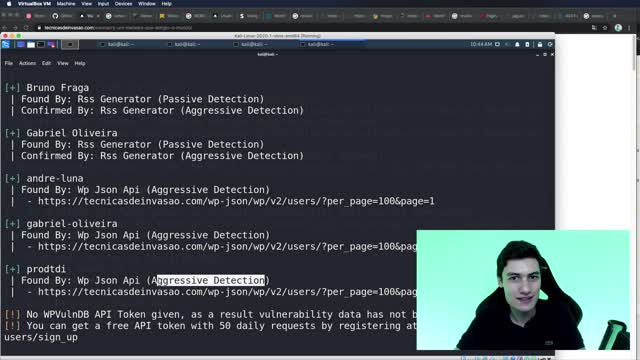Click the launcher icon right of panel terminal icon

51,44
